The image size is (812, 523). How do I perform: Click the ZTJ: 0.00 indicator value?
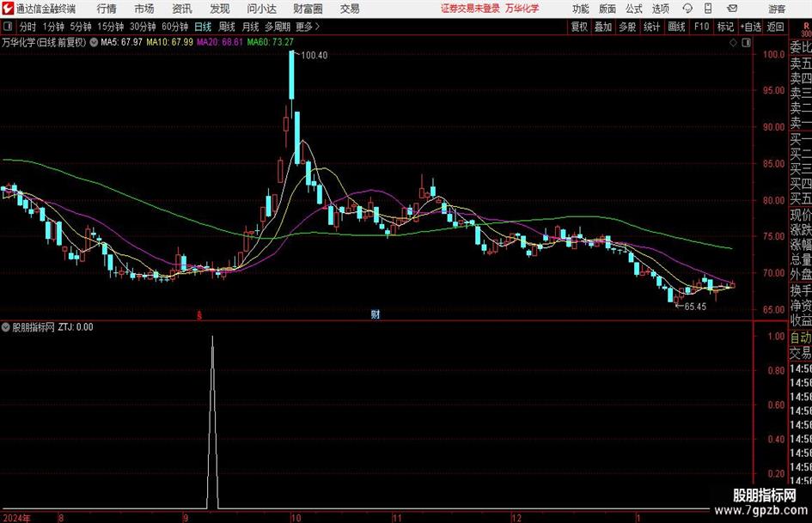pos(76,327)
